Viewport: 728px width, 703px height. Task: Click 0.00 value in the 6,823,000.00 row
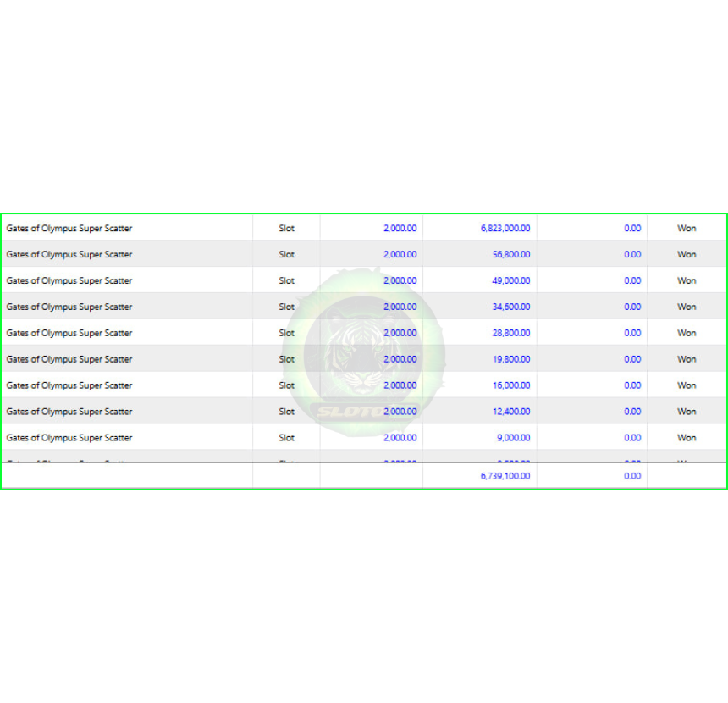click(x=632, y=228)
